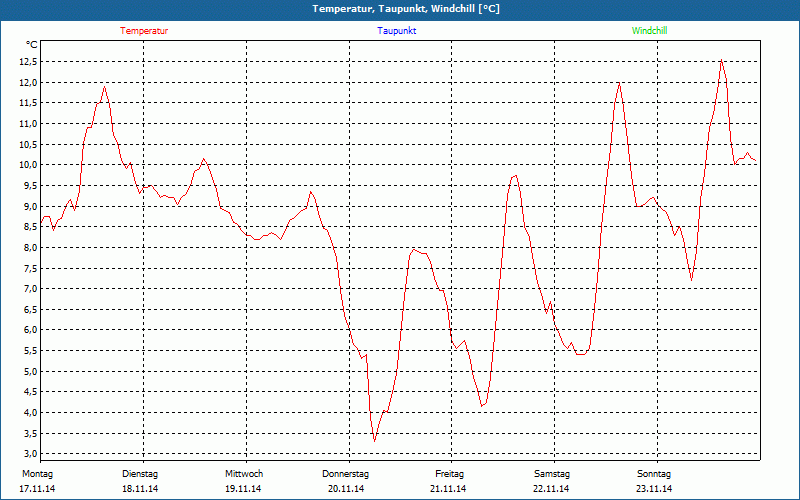This screenshot has width=800, height=500.
Task: Click the 21.11.14 date label
Action: point(448,489)
